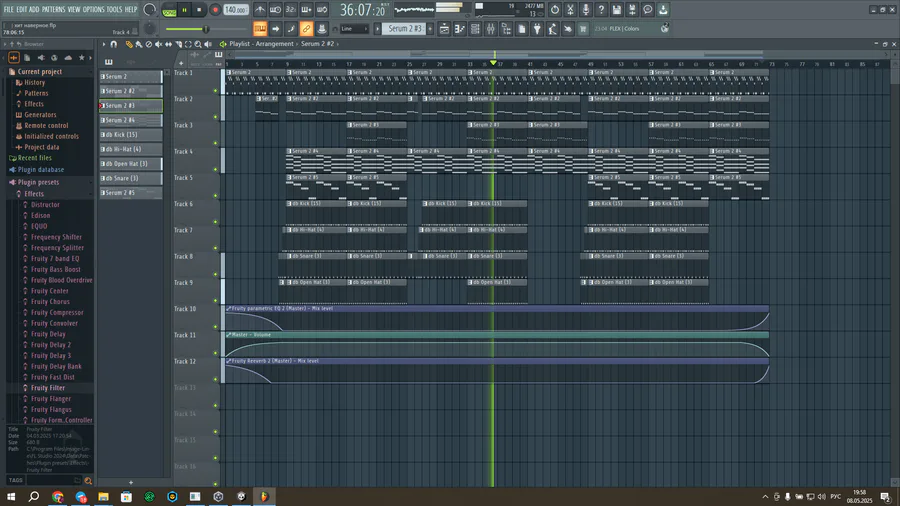Toggle the orange link grouping icon
The image size is (900, 506).
[x=307, y=29]
